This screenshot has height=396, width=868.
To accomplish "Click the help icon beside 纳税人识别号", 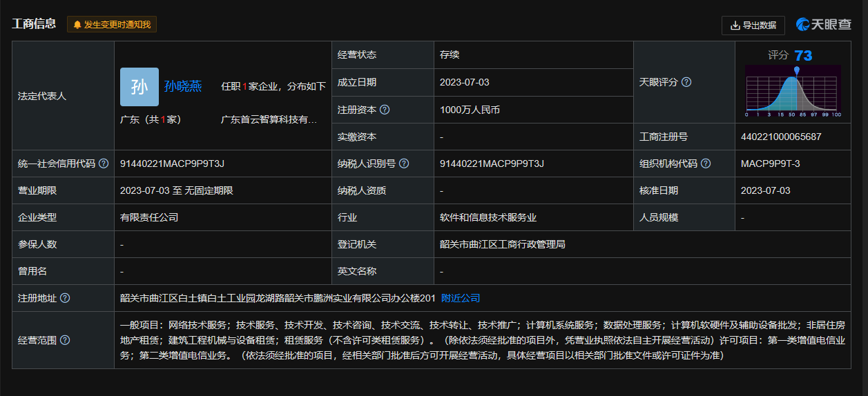I will click(x=405, y=164).
